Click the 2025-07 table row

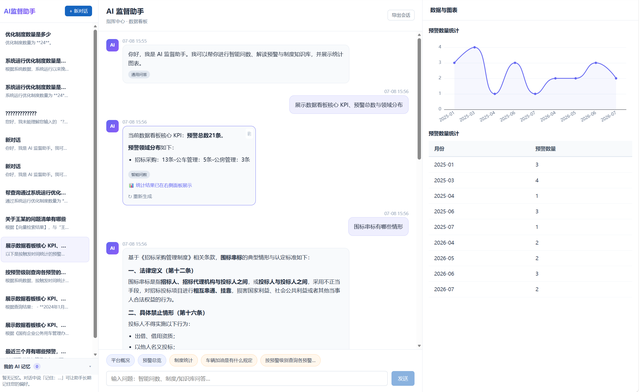click(530, 227)
